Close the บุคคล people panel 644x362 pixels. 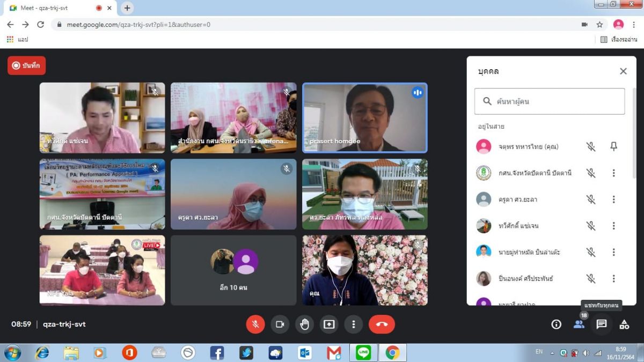point(623,71)
